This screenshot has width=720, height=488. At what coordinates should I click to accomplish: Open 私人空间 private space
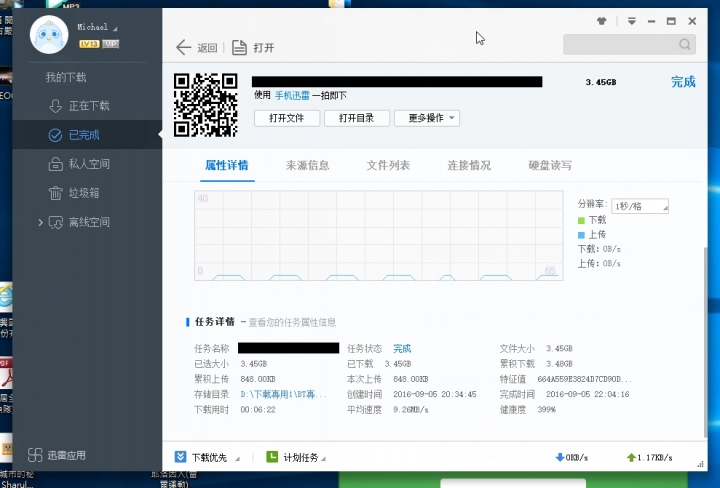click(x=88, y=164)
